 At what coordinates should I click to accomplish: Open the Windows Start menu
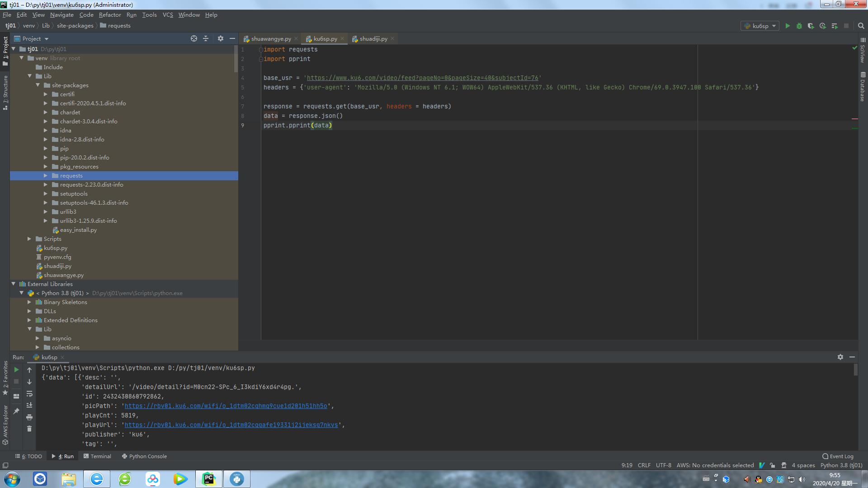[12, 479]
